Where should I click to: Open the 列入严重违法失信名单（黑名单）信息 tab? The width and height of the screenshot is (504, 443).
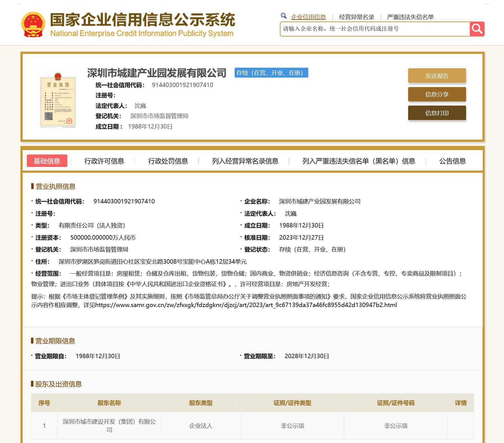[359, 161]
